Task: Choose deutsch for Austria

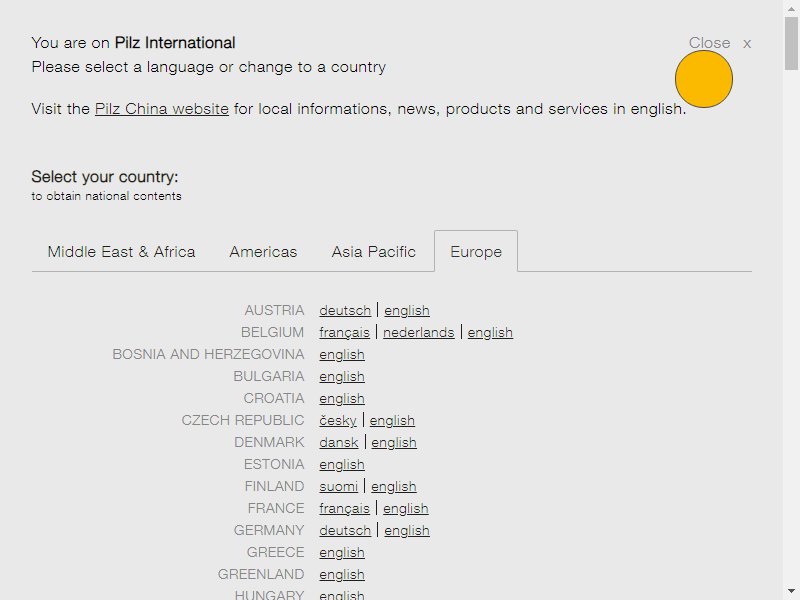Action: point(345,310)
